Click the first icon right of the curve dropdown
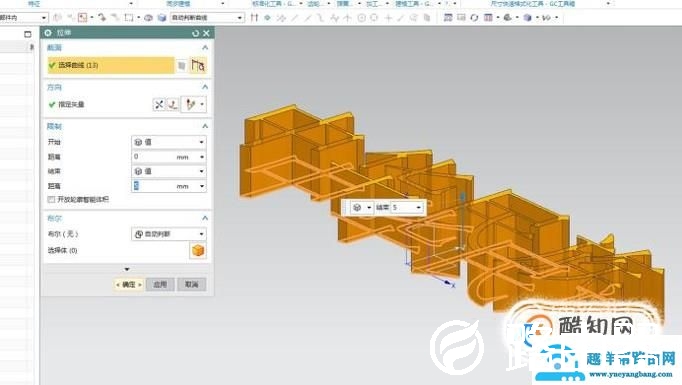Screen dimensions: 682x385 (254, 18)
